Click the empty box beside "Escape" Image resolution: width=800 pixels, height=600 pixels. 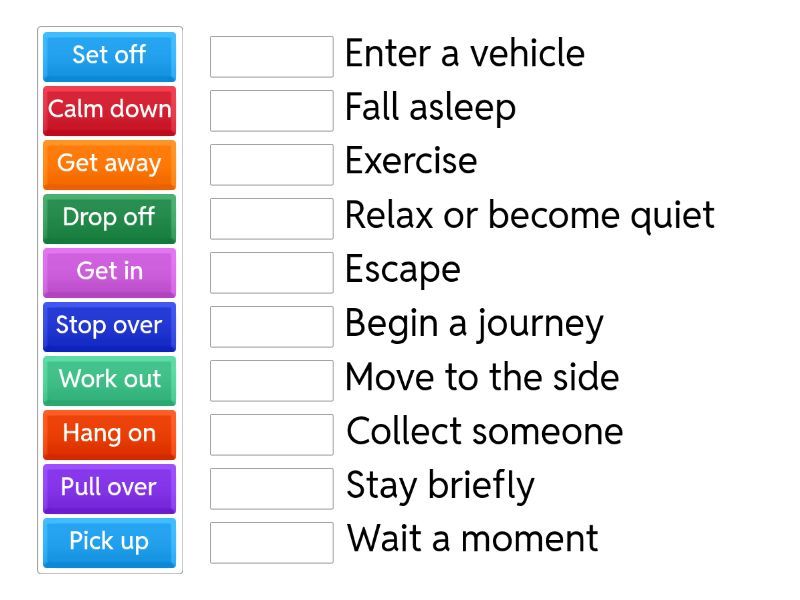coord(271,273)
